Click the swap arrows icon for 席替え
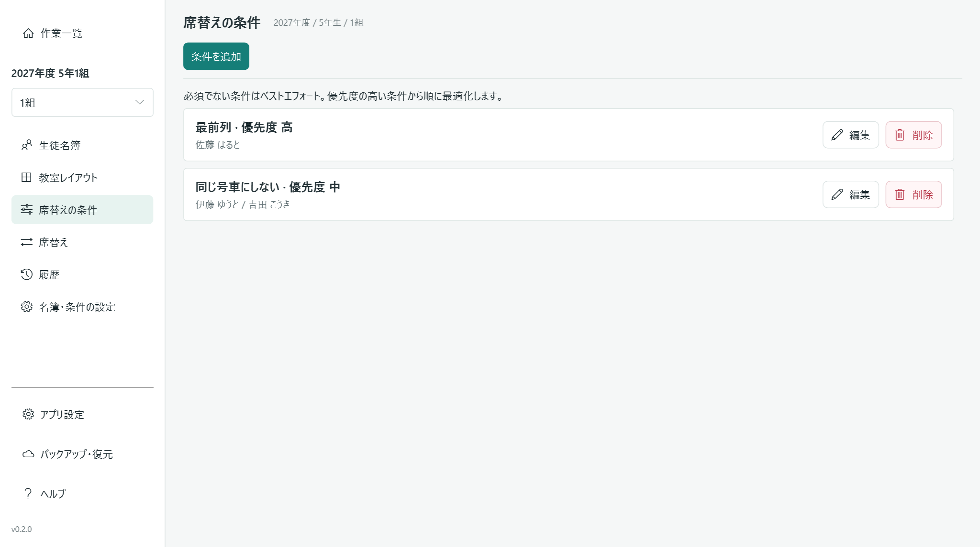Image resolution: width=980 pixels, height=547 pixels. pos(26,242)
